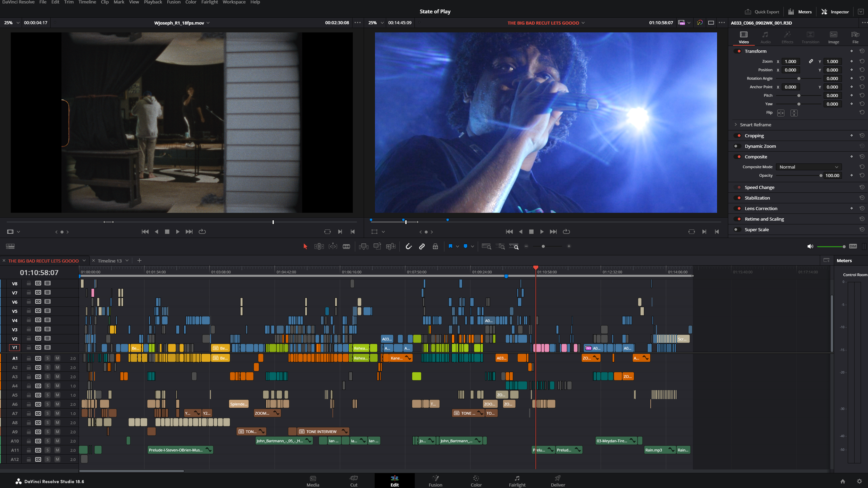Click the blue flag clip icon
The image size is (868, 488).
point(450,246)
